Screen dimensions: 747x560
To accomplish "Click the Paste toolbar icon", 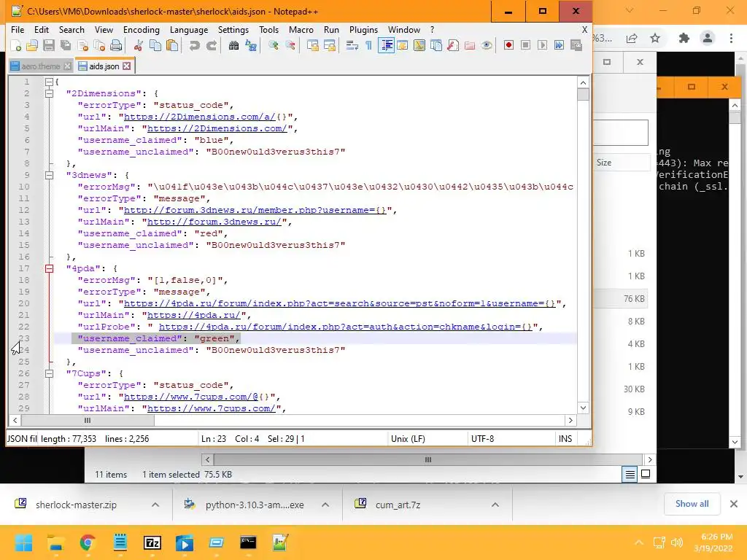I will pos(172,46).
